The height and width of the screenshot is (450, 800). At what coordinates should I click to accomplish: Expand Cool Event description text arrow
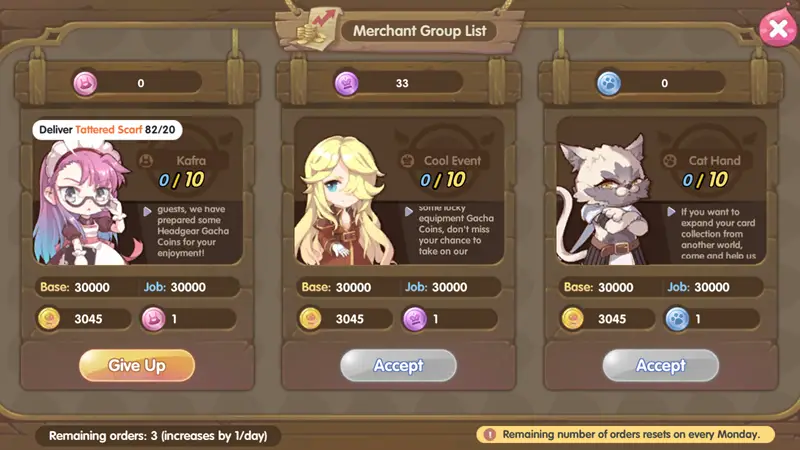pos(409,211)
